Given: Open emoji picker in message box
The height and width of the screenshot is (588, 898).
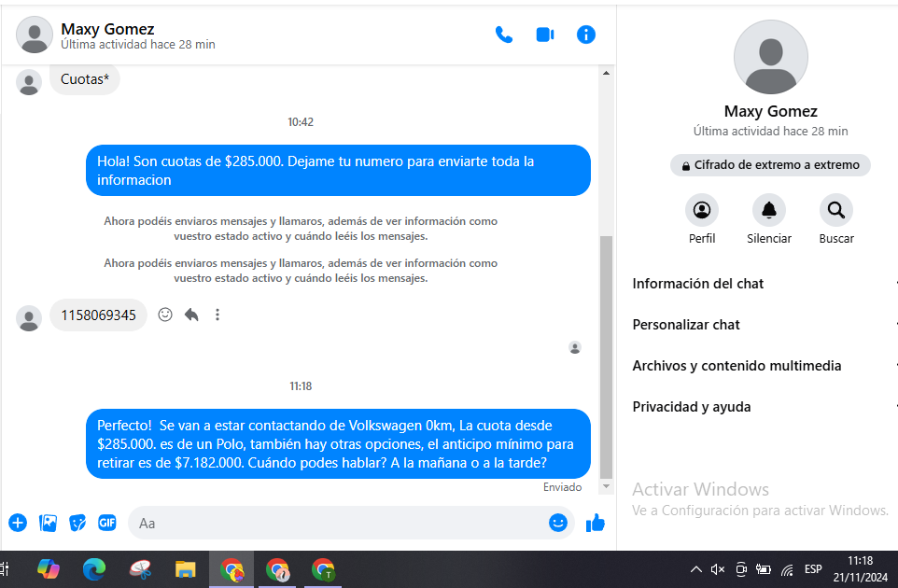Looking at the screenshot, I should click(558, 523).
